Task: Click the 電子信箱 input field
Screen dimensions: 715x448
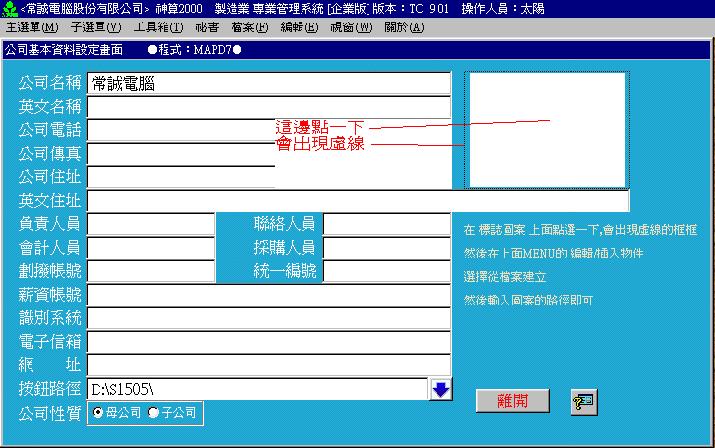Action: point(268,342)
